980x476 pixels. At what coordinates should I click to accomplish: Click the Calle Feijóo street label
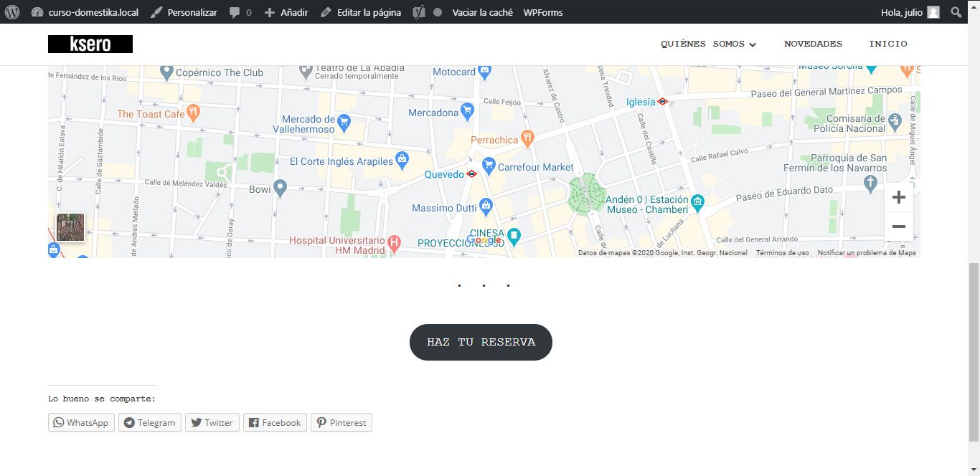(x=501, y=102)
